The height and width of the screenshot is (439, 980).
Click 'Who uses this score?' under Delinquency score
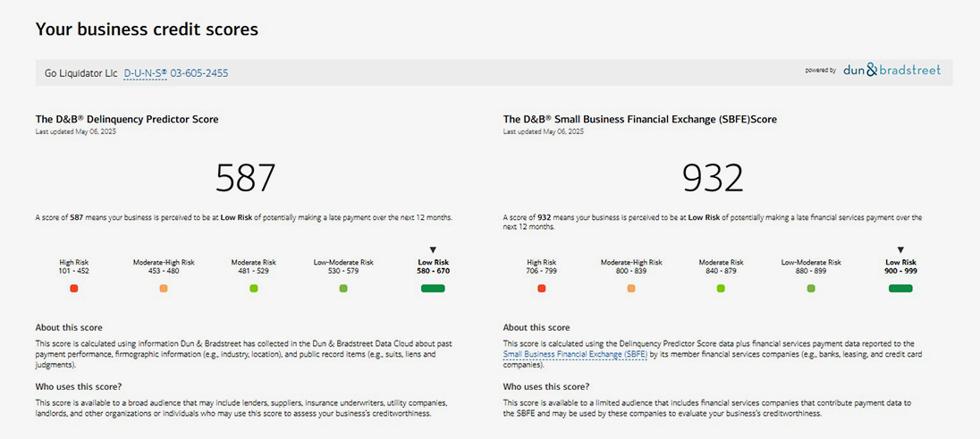tap(79, 386)
